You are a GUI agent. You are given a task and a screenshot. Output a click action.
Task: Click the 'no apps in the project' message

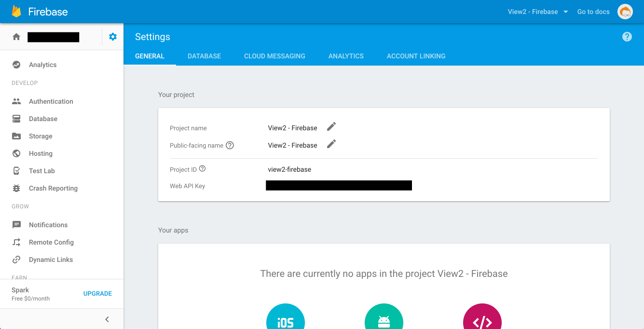tap(384, 274)
